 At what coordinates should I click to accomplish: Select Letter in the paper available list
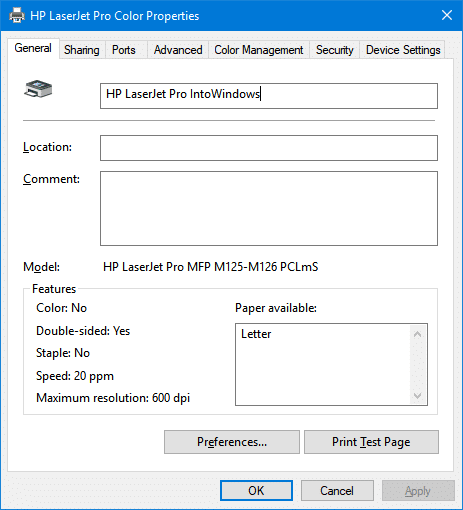pyautogui.click(x=256, y=334)
